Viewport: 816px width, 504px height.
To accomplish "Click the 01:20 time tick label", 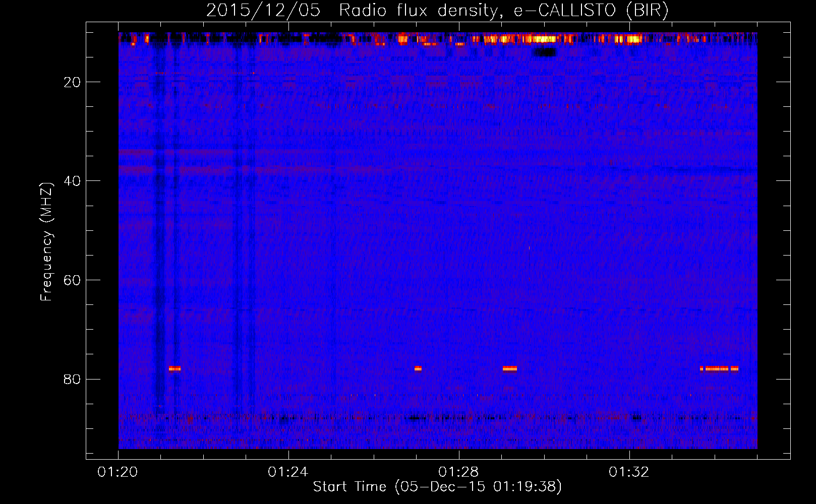I will [118, 472].
